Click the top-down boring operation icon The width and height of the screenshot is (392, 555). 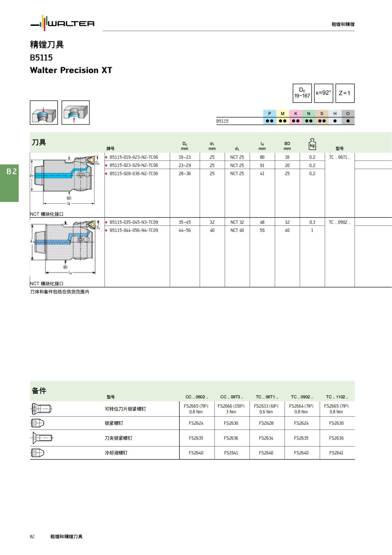pos(44,113)
